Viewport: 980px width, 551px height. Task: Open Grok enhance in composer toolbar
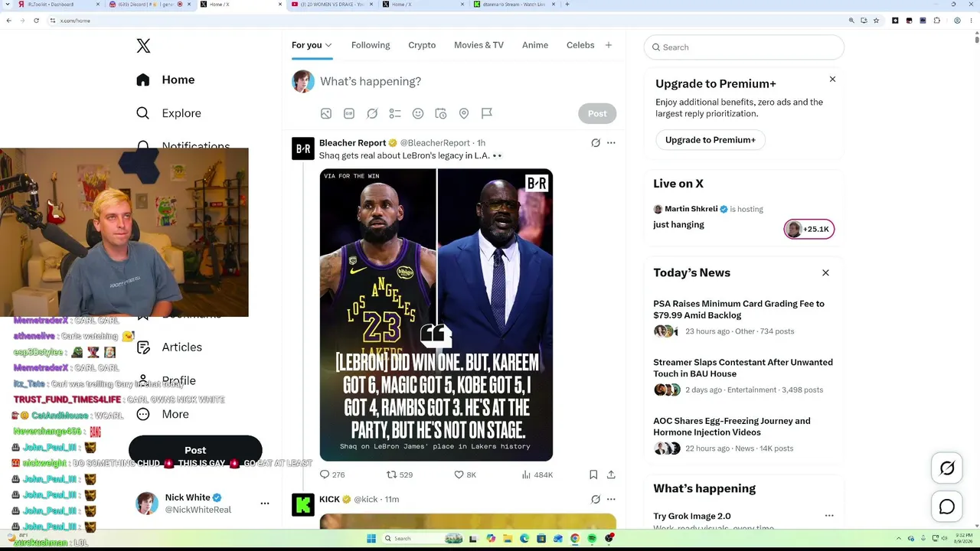(x=372, y=113)
